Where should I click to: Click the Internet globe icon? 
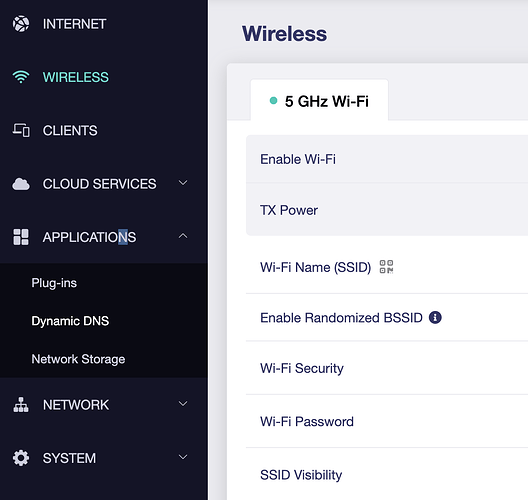(x=21, y=24)
